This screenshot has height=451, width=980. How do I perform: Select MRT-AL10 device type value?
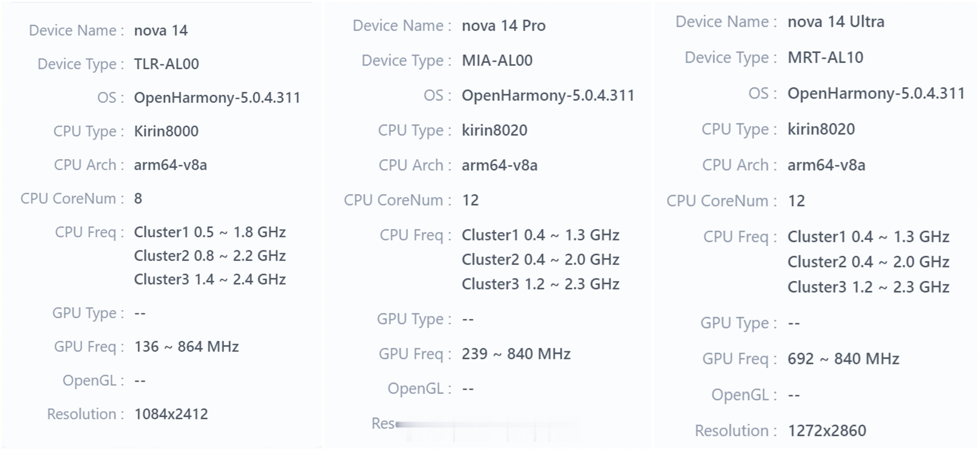point(825,57)
